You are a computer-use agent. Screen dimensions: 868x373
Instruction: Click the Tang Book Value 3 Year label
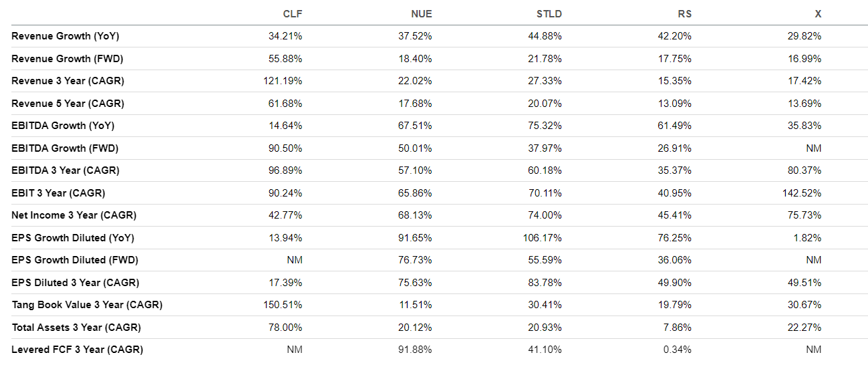tap(87, 305)
